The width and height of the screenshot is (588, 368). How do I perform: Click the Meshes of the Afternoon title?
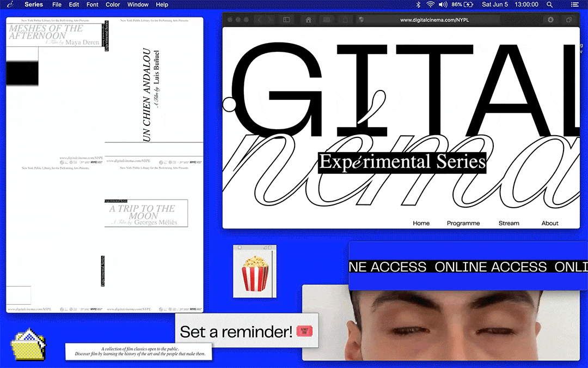[x=46, y=32]
